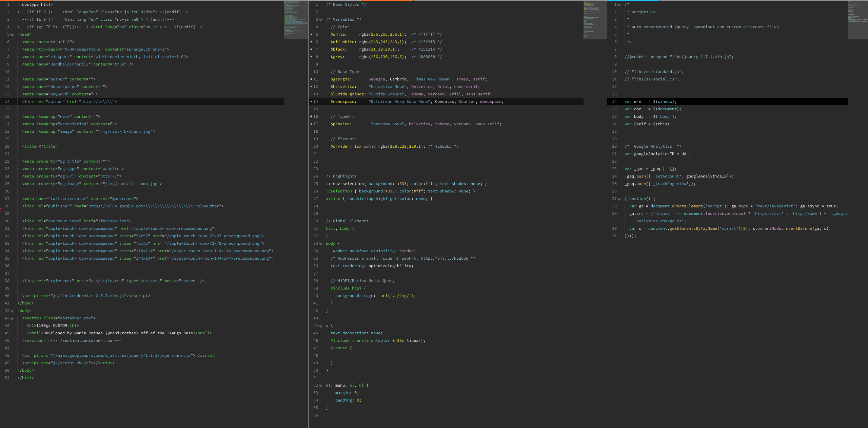Fold the (function() block in JS pane
This screenshot has width=868, height=428.
[619, 199]
